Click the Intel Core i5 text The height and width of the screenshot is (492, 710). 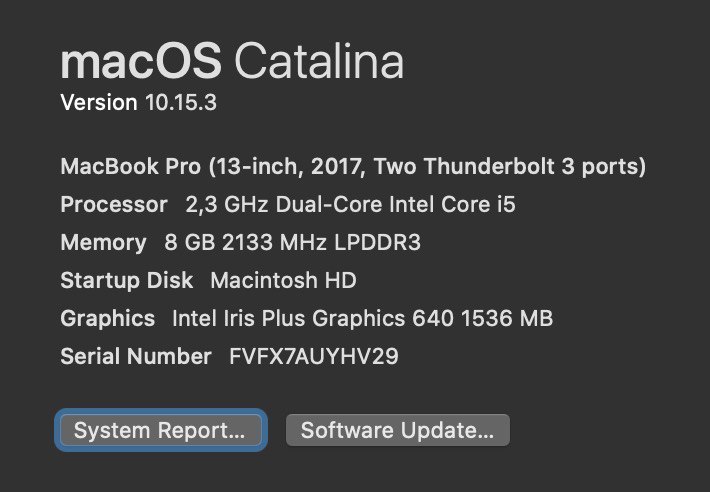[x=452, y=204]
